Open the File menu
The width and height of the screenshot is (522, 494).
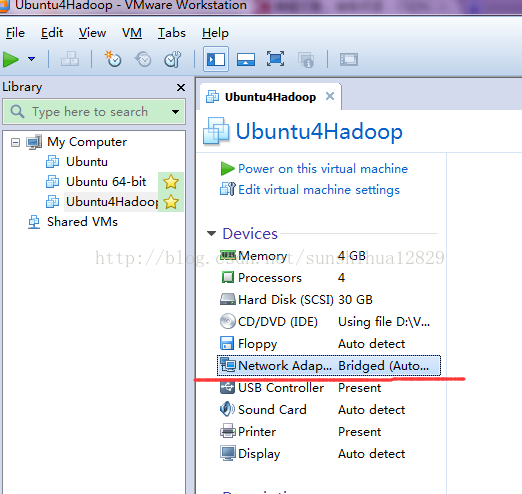[15, 33]
